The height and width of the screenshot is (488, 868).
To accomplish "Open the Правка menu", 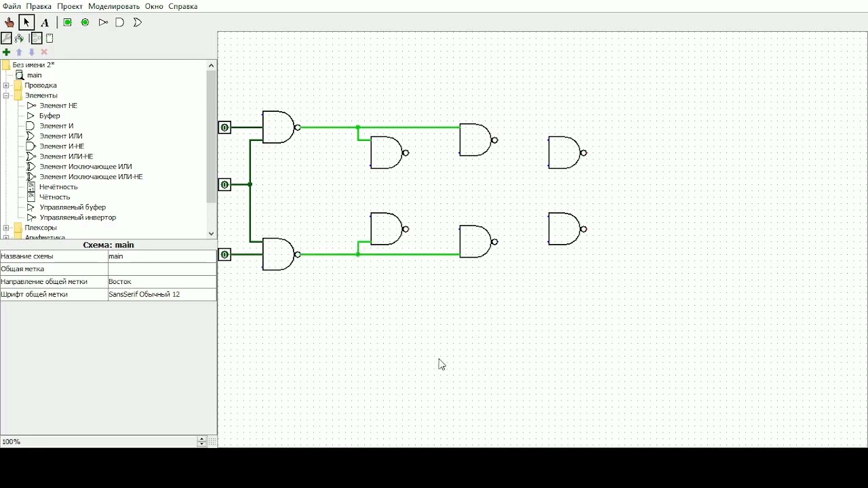I will pos(39,6).
